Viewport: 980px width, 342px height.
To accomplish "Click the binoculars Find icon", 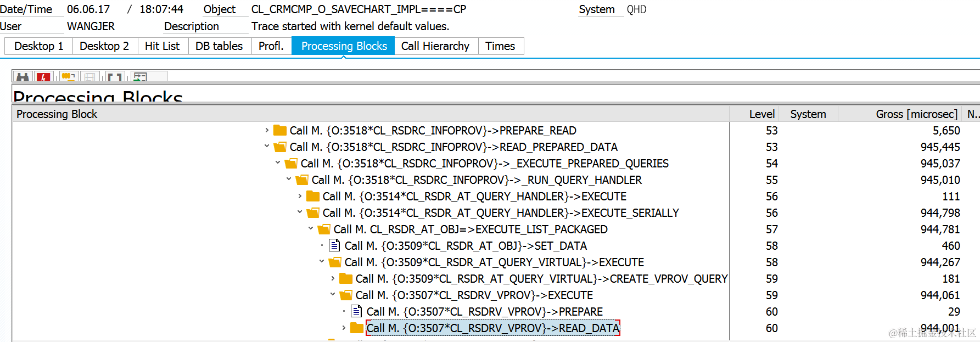I will [23, 77].
